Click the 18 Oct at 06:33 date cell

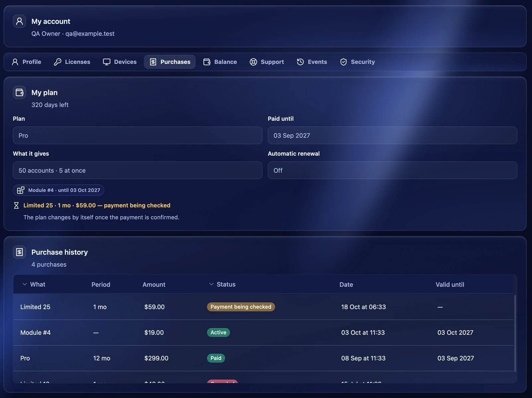[363, 307]
